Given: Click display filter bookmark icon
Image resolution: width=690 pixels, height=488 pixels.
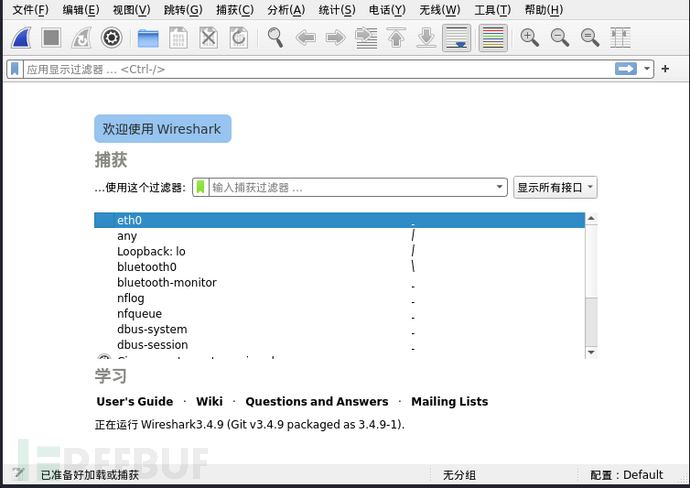Looking at the screenshot, I should point(15,69).
